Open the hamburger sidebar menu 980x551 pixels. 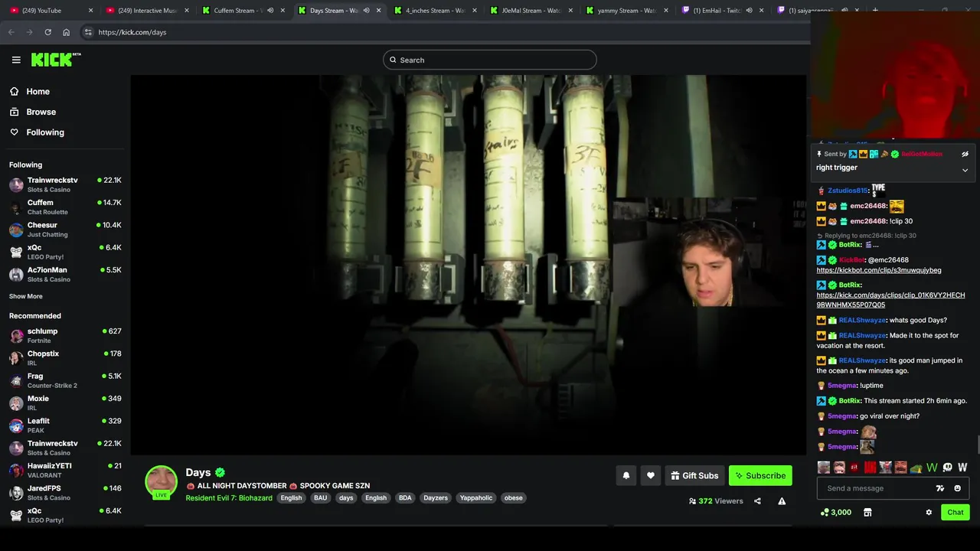(x=16, y=60)
